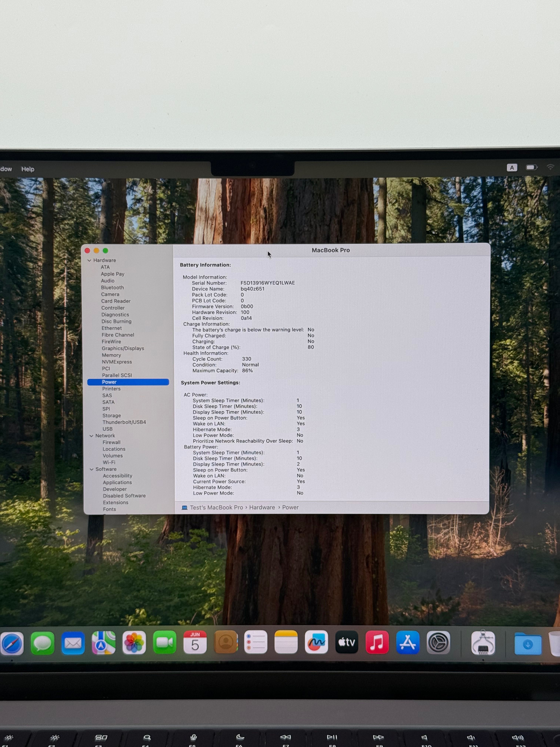Select Printers in sidebar
The width and height of the screenshot is (560, 747).
111,389
